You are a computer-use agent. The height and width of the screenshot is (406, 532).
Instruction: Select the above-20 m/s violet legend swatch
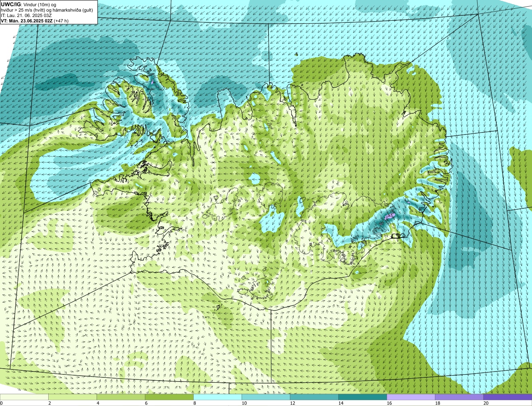pyautogui.click(x=508, y=397)
